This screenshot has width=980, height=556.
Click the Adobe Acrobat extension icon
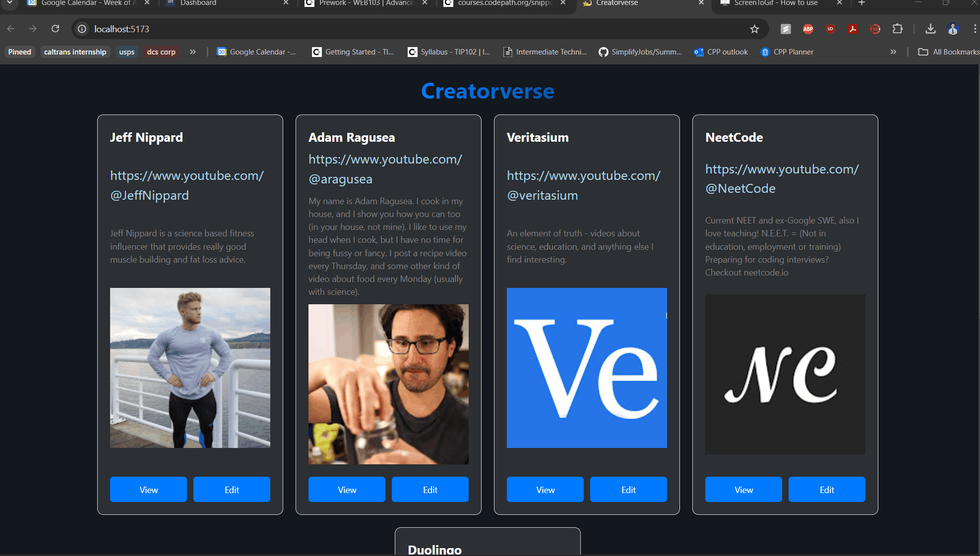853,29
